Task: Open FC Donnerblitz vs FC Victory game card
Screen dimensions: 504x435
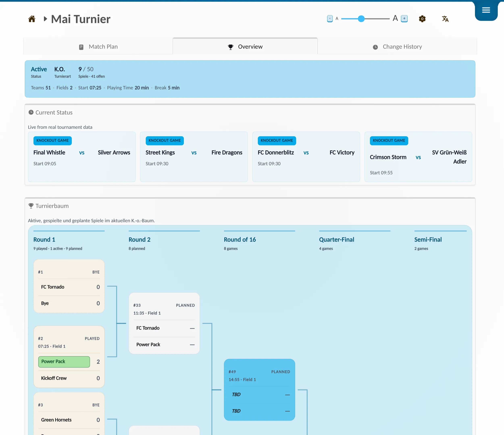Action: tap(306, 157)
